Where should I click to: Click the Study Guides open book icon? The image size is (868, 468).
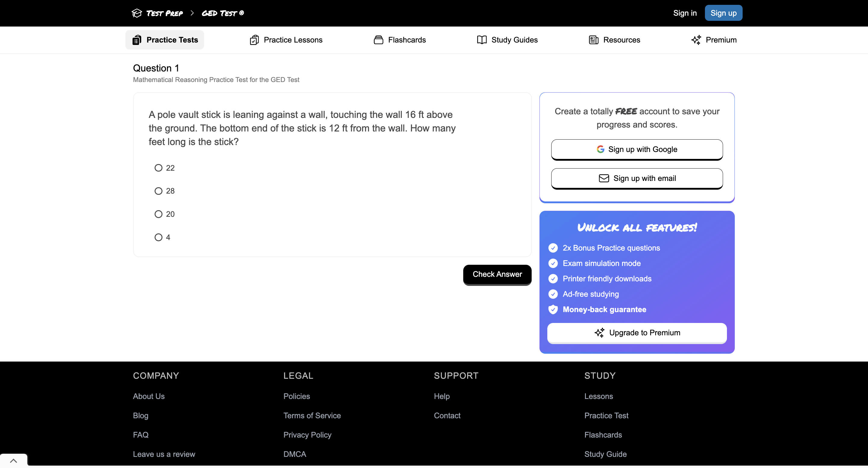pos(482,40)
